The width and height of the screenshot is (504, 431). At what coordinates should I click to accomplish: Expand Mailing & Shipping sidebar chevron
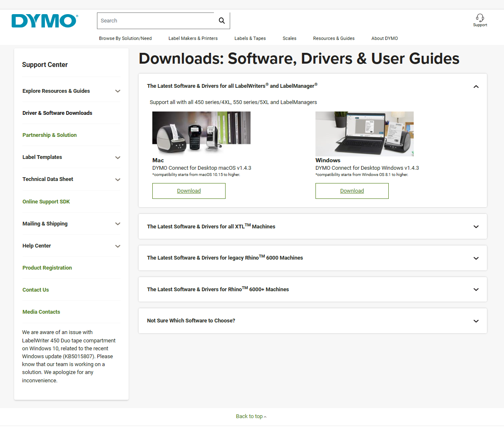coord(118,224)
